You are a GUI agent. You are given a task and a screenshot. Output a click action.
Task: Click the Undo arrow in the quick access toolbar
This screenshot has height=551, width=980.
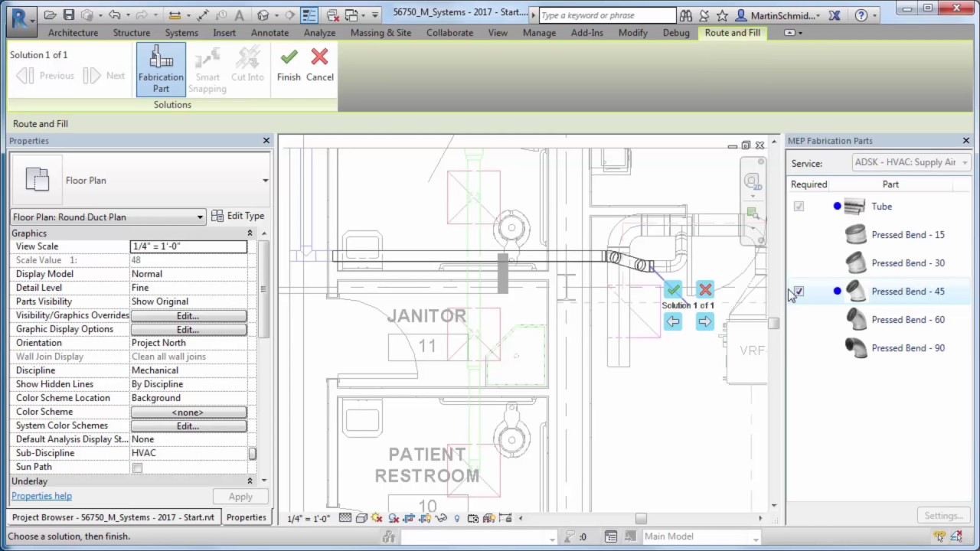[115, 15]
